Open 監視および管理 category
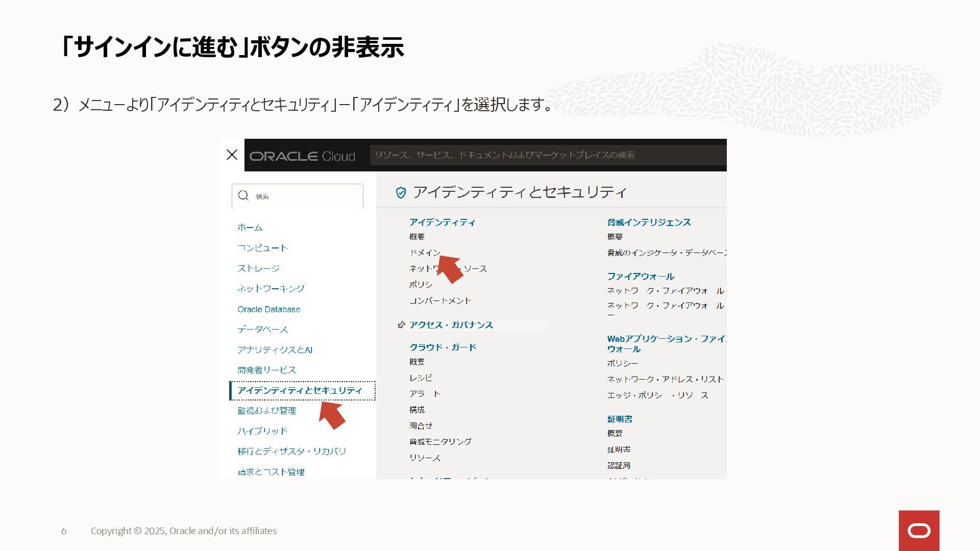980x551 pixels. (267, 411)
